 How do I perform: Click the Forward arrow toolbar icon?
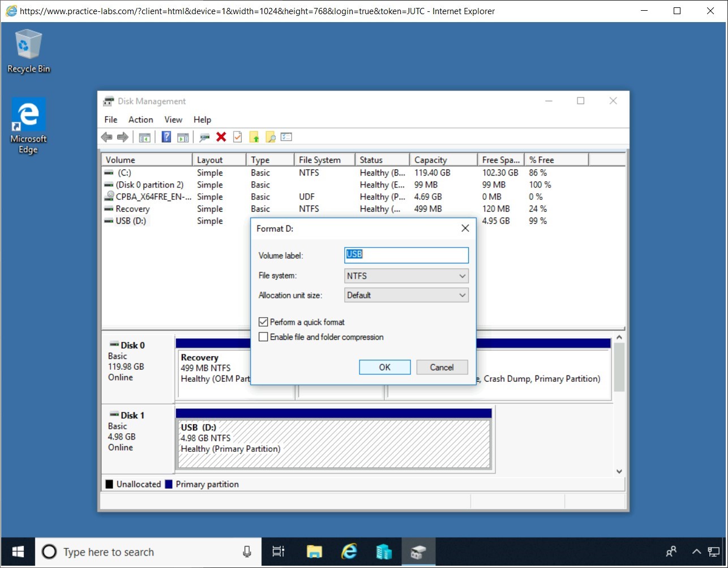click(x=122, y=137)
